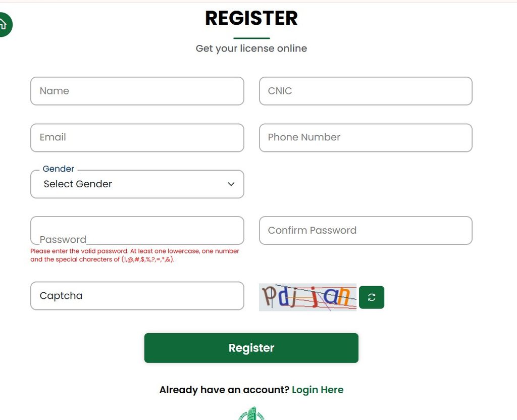This screenshot has width=517, height=420.
Task: Select the Email input box
Action: pyautogui.click(x=137, y=138)
